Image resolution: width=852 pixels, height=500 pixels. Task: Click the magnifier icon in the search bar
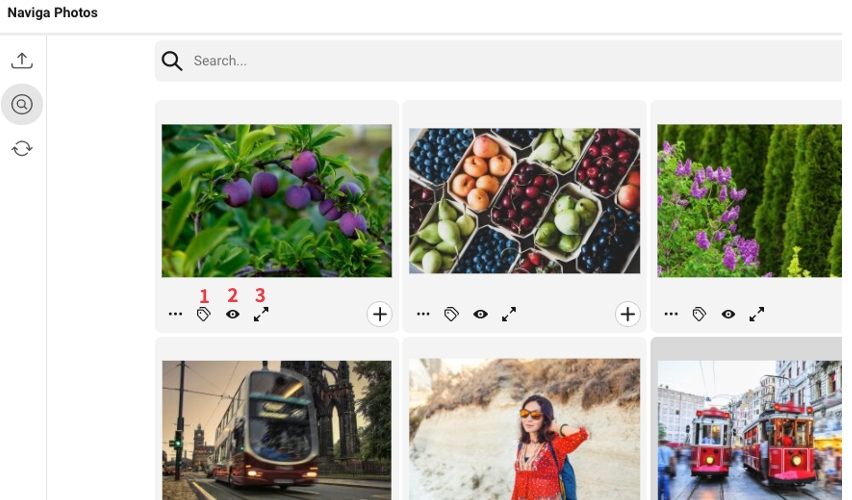click(x=172, y=61)
